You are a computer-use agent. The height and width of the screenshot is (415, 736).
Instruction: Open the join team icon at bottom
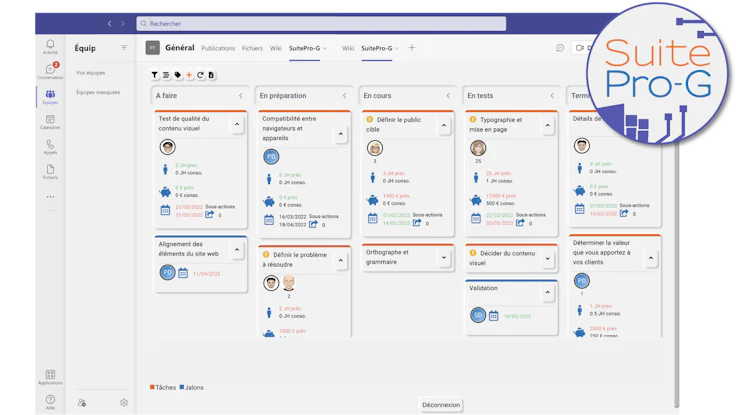pos(82,403)
